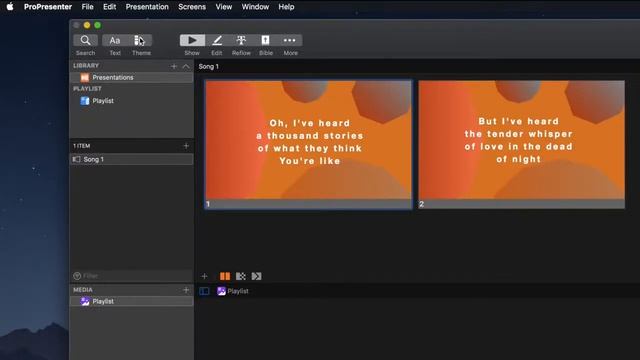Add media with the MEDIA plus button

point(186,290)
